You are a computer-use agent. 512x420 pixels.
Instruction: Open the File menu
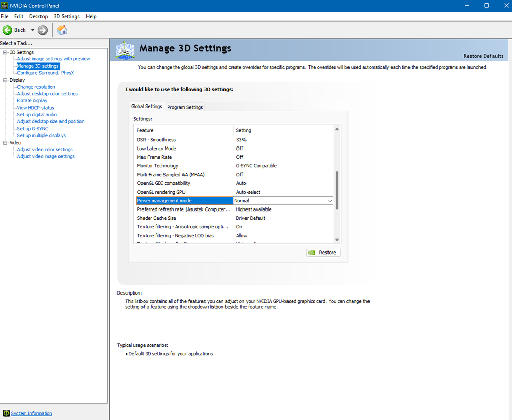(x=5, y=16)
